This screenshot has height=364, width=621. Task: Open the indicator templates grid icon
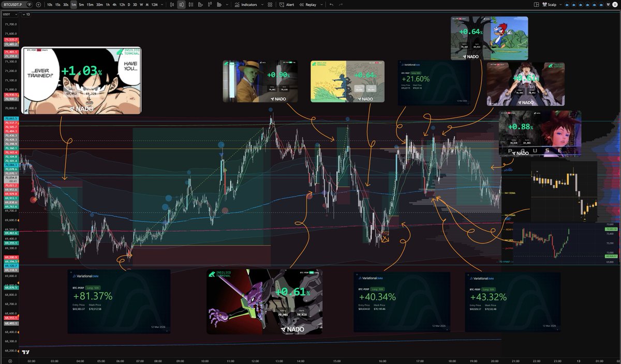coord(270,5)
